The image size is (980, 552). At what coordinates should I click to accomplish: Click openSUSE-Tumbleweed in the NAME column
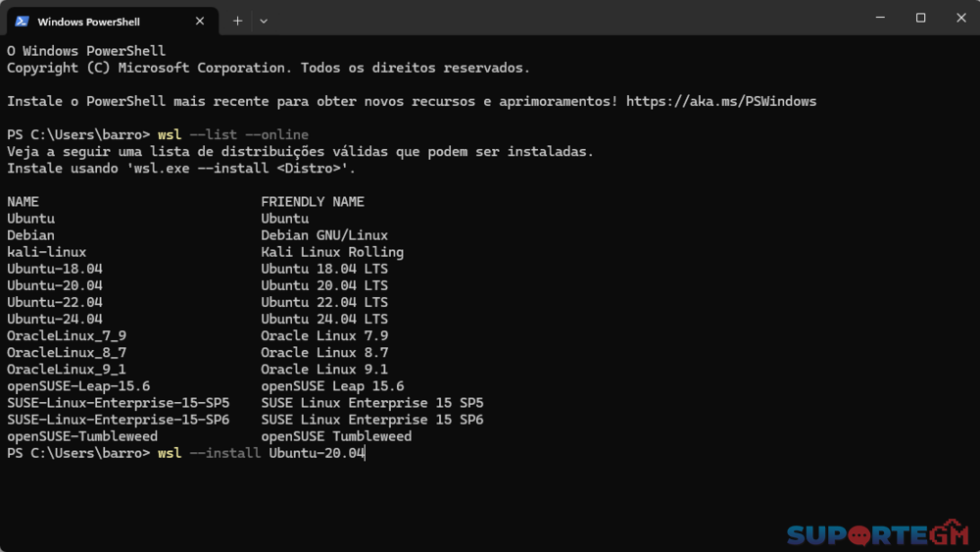click(x=82, y=436)
